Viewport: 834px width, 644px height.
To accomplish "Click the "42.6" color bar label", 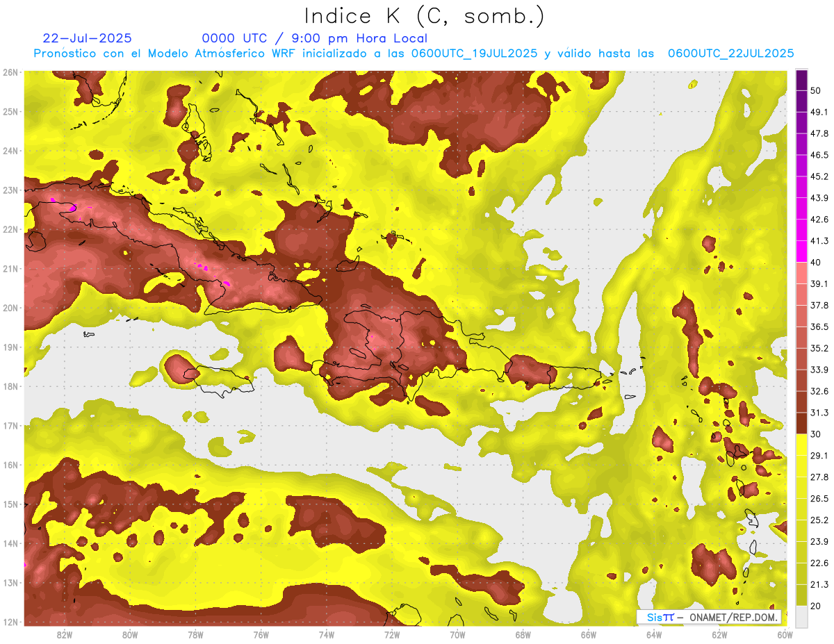I will (819, 220).
